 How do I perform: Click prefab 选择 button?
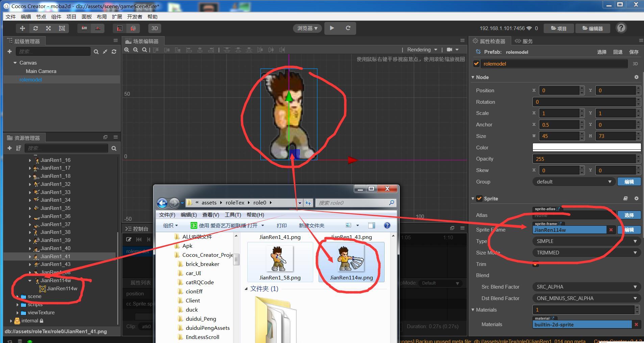[602, 52]
